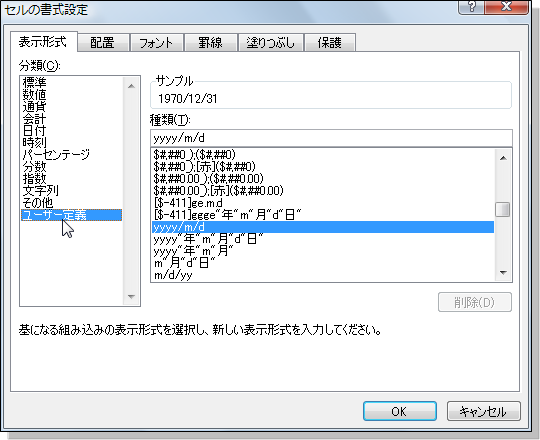
Task: Select 文字列 category
Action: coord(41,190)
